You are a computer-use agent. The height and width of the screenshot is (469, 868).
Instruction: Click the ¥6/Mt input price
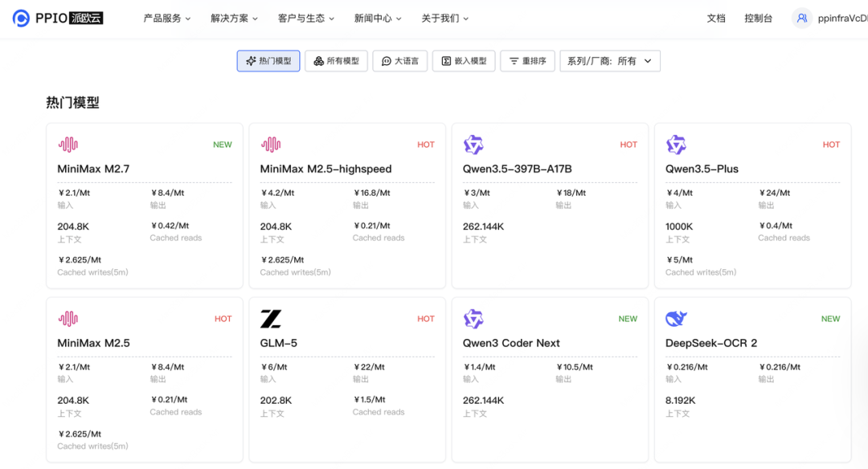pyautogui.click(x=274, y=367)
